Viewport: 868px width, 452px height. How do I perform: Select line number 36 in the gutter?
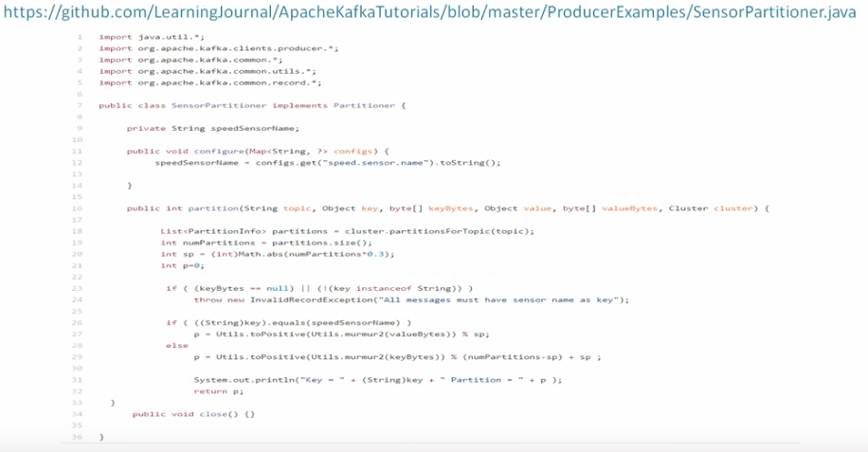coord(77,437)
